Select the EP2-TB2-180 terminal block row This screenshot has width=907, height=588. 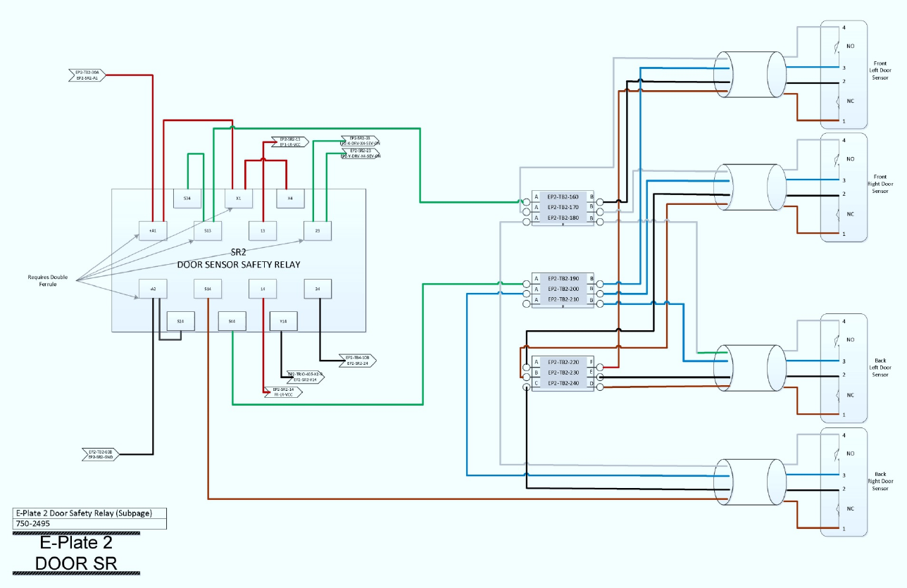[563, 218]
